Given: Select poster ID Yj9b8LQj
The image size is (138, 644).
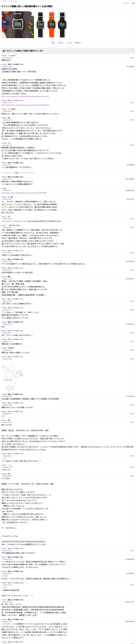Looking at the screenshot, I should [130, 165].
